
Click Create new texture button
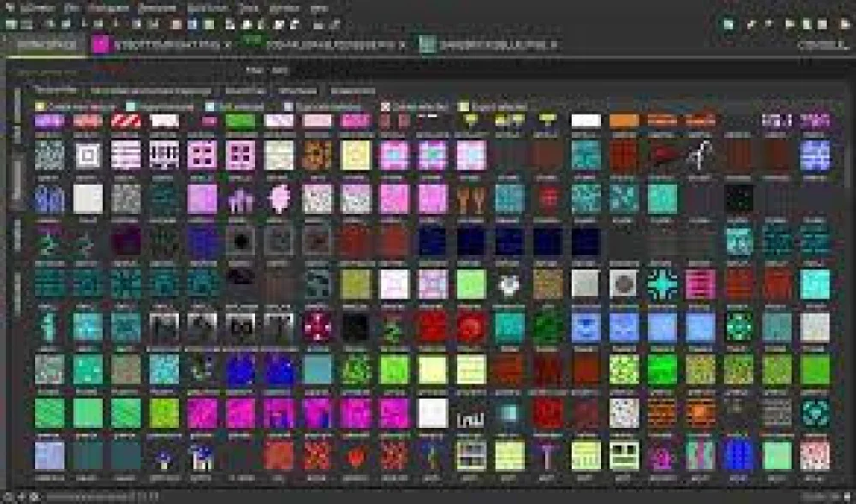pyautogui.click(x=75, y=107)
